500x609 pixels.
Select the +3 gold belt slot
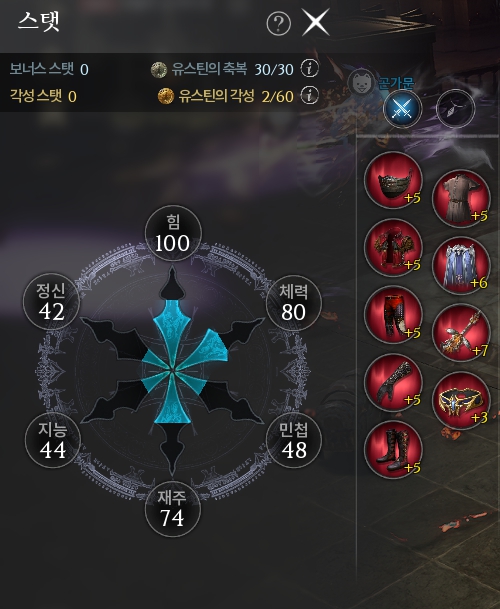pos(462,400)
